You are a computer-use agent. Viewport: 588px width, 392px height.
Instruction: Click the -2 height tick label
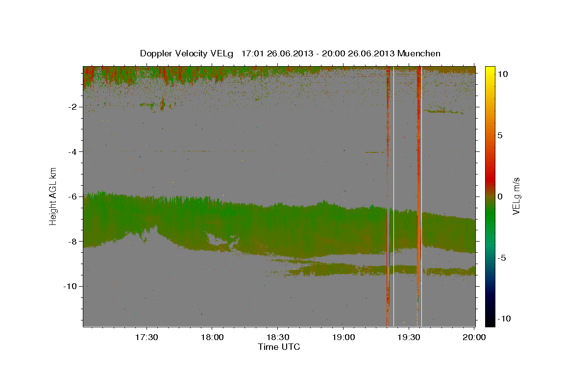73,107
